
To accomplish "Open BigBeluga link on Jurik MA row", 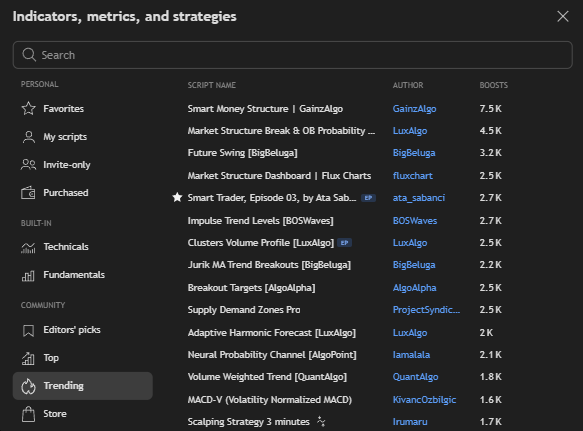I will click(414, 265).
